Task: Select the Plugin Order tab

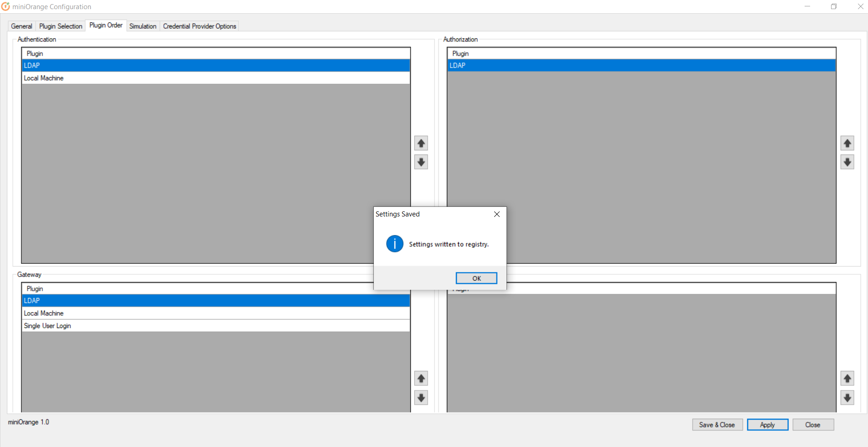Action: (x=106, y=25)
